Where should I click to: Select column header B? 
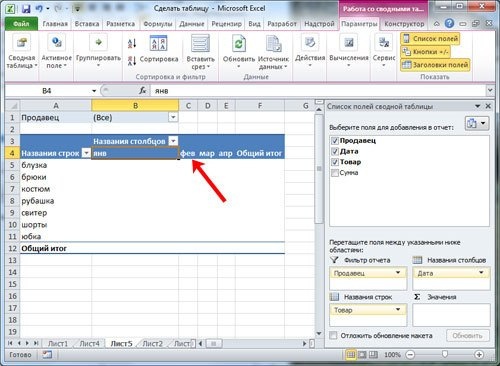coord(135,106)
